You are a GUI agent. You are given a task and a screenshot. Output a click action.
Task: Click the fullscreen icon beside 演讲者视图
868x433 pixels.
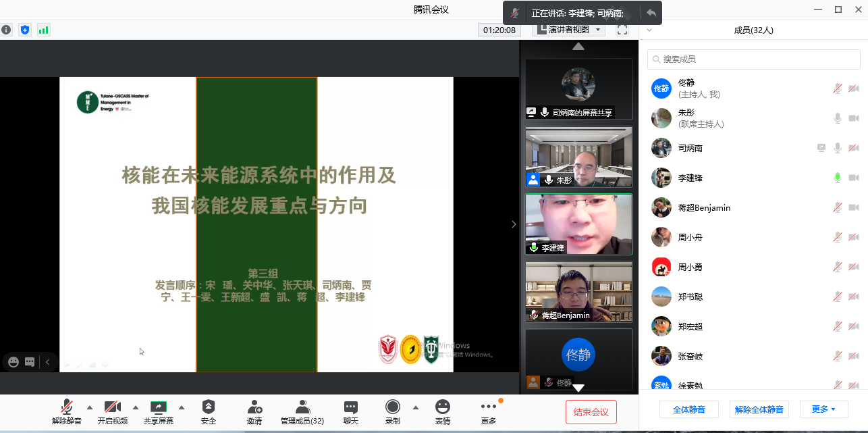(622, 30)
